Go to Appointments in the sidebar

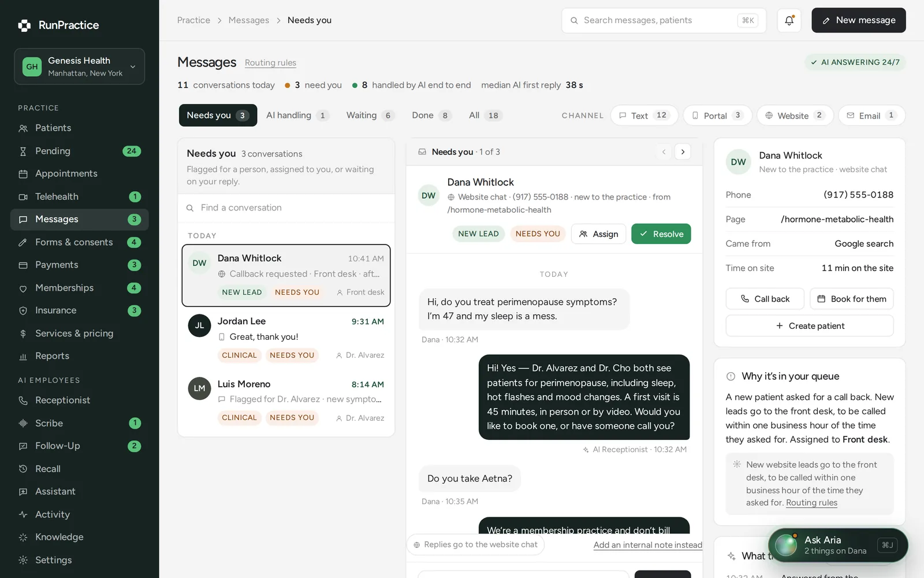[80, 173]
